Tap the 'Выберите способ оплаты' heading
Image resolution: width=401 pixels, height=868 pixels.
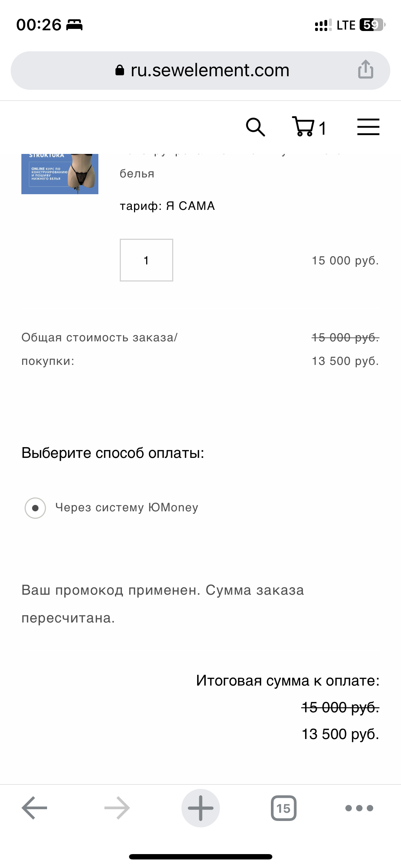pos(113,453)
